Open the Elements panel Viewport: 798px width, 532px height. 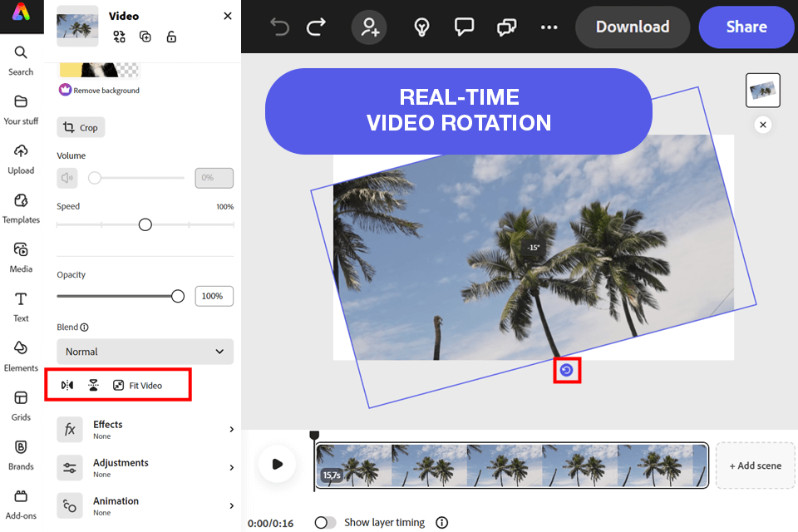point(21,357)
